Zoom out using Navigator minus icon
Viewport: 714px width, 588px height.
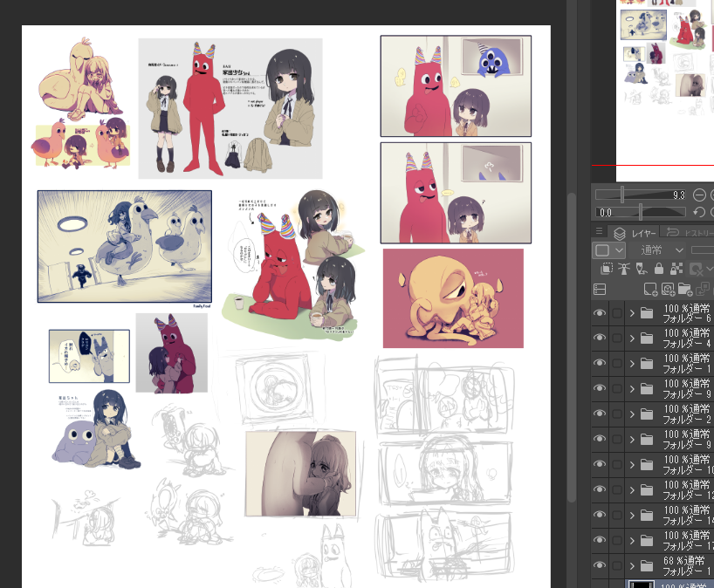tap(699, 195)
